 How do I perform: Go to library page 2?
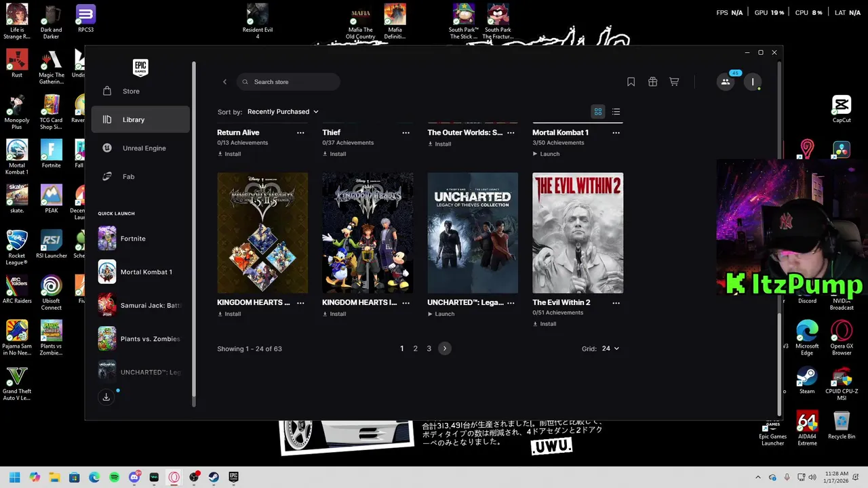(x=416, y=348)
